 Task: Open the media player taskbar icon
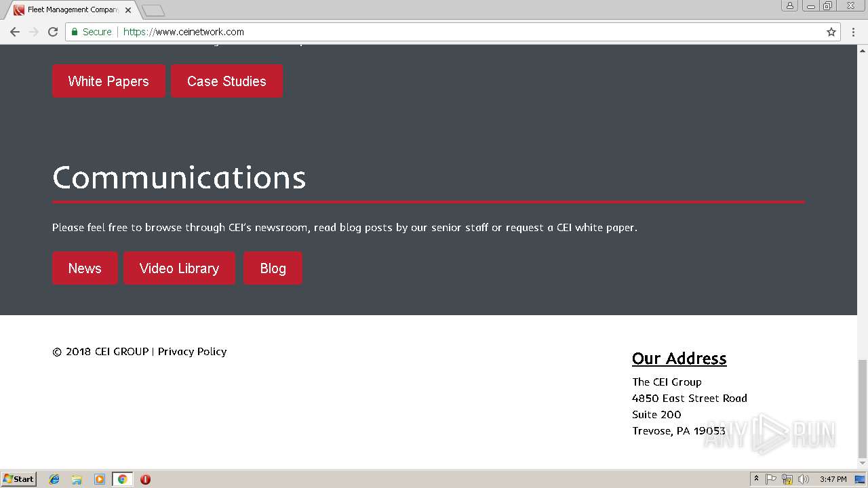pyautogui.click(x=100, y=479)
